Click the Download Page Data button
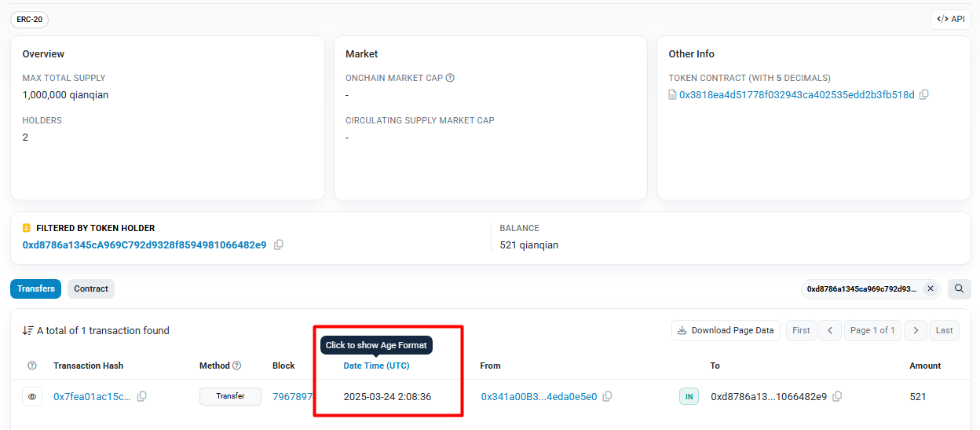Image resolution: width=980 pixels, height=430 pixels. [x=726, y=330]
